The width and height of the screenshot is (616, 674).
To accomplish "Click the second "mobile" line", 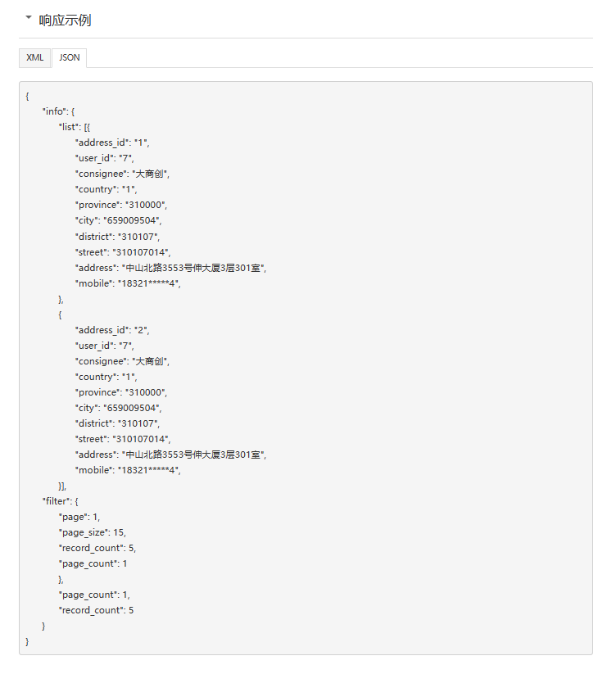I will coord(128,470).
